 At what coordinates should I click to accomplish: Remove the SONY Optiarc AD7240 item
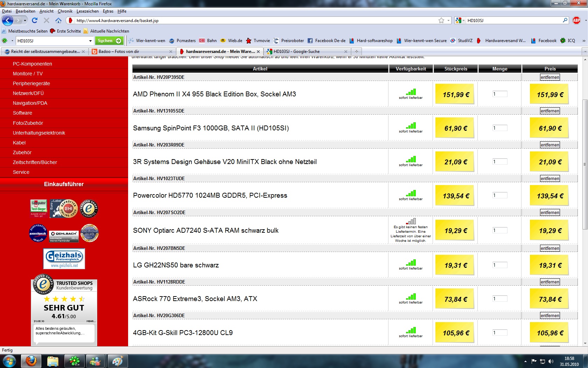point(550,212)
